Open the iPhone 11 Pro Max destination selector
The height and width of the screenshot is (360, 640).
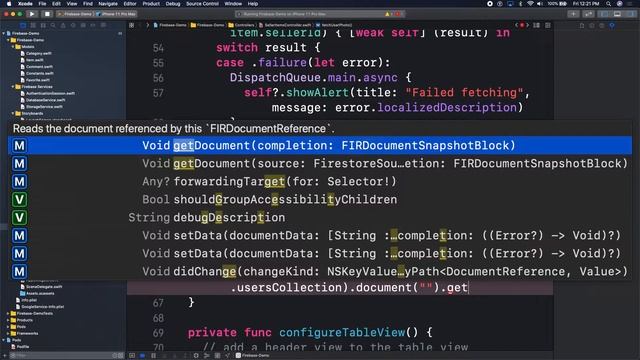[116, 14]
